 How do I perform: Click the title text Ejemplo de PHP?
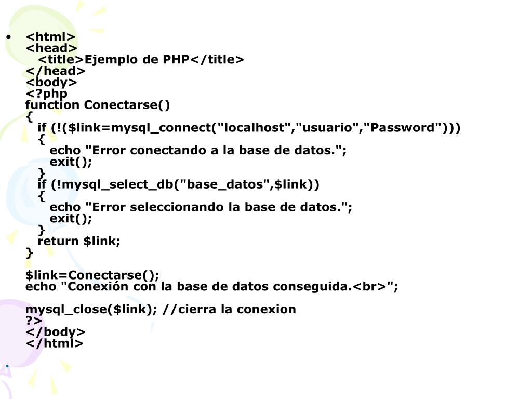pyautogui.click(x=137, y=59)
